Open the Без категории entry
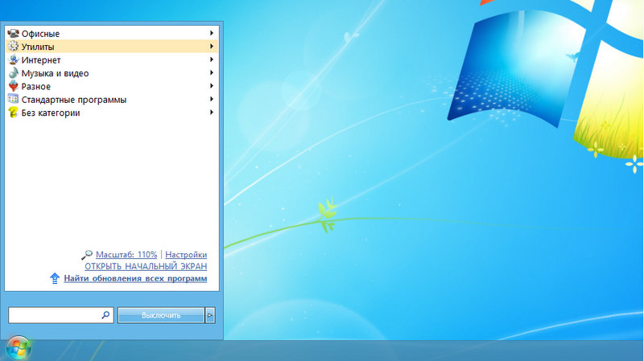The width and height of the screenshot is (644, 361). point(112,113)
